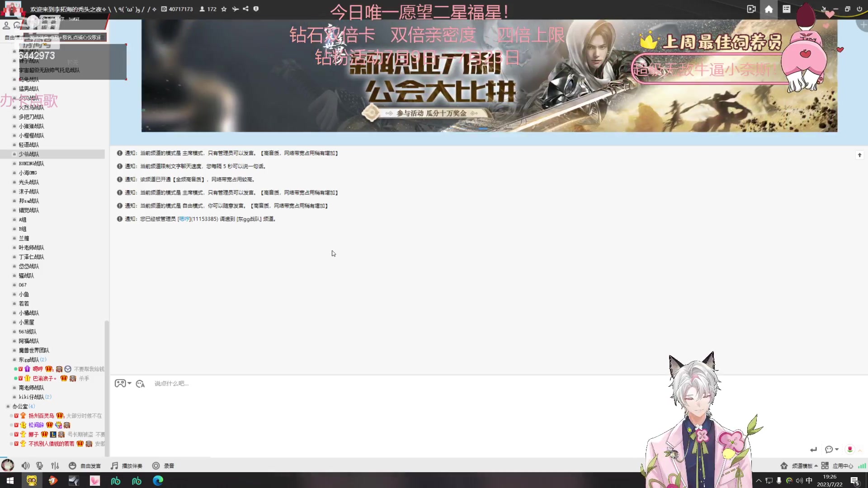Click the channel list vertical scrollbar

coord(107,389)
